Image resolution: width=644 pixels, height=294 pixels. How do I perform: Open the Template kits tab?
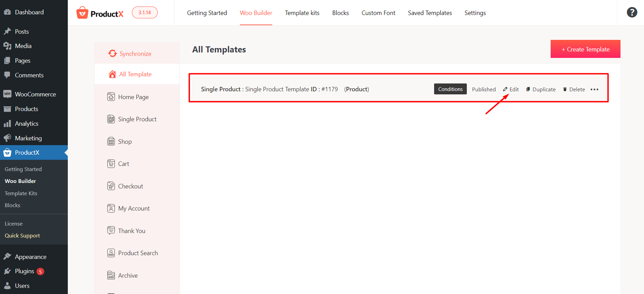click(x=302, y=13)
